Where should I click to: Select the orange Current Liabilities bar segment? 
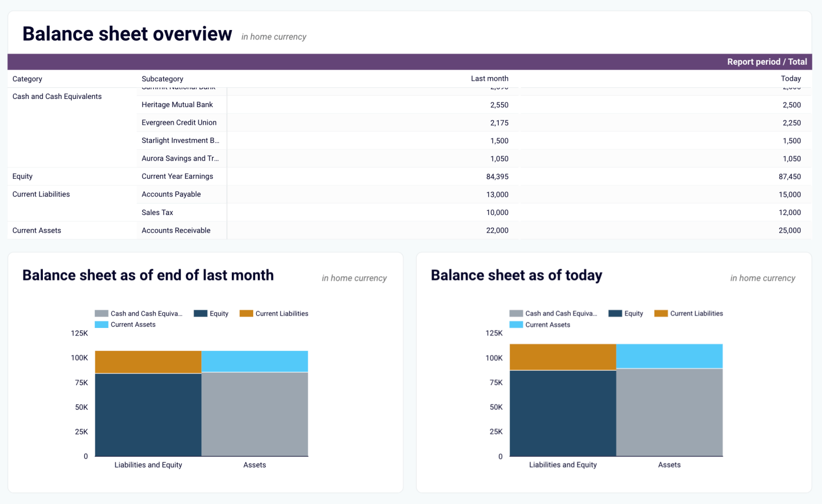coord(148,361)
